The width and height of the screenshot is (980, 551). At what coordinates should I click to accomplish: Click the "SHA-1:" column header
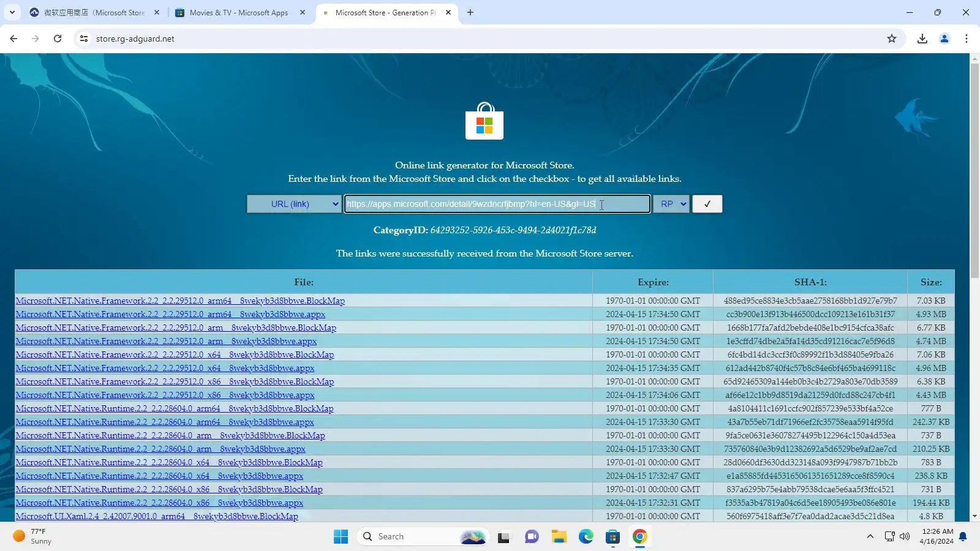[810, 282]
